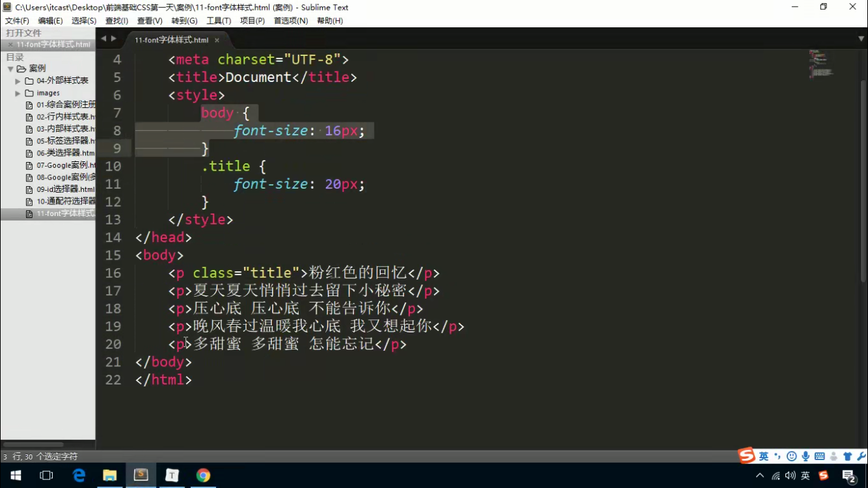This screenshot has height=488, width=868.
Task: Click Sublime Text taskbar icon
Action: (141, 476)
